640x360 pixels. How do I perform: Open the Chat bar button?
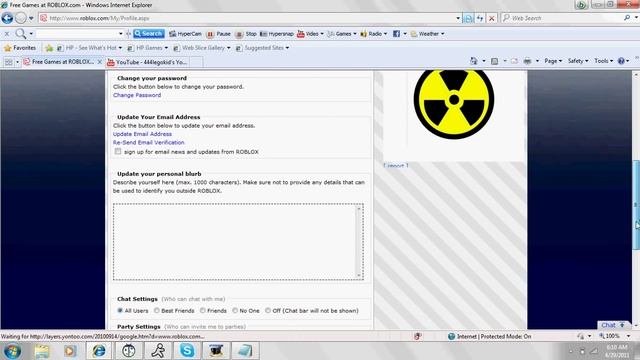[612, 325]
